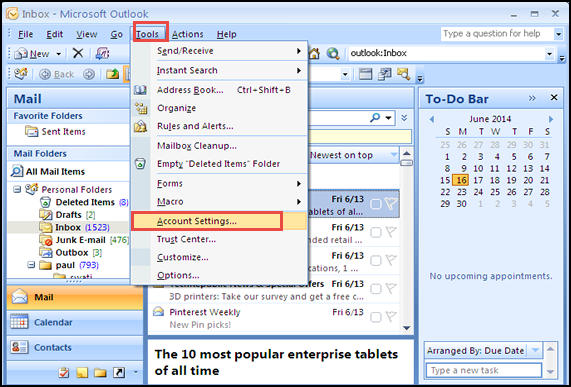Click the Search the Web globe icon

333,54
